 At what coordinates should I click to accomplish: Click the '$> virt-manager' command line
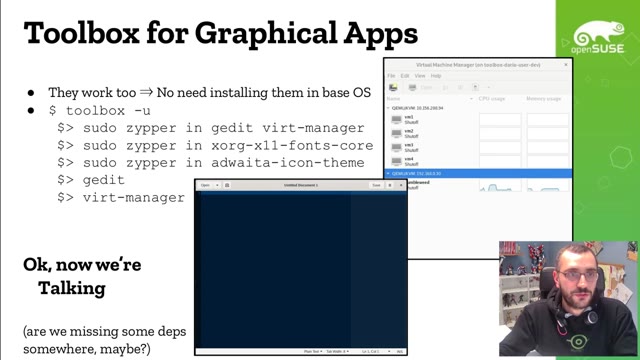121,198
